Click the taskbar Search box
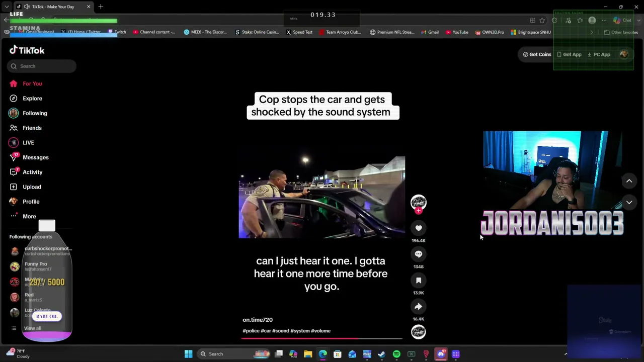 click(x=233, y=354)
